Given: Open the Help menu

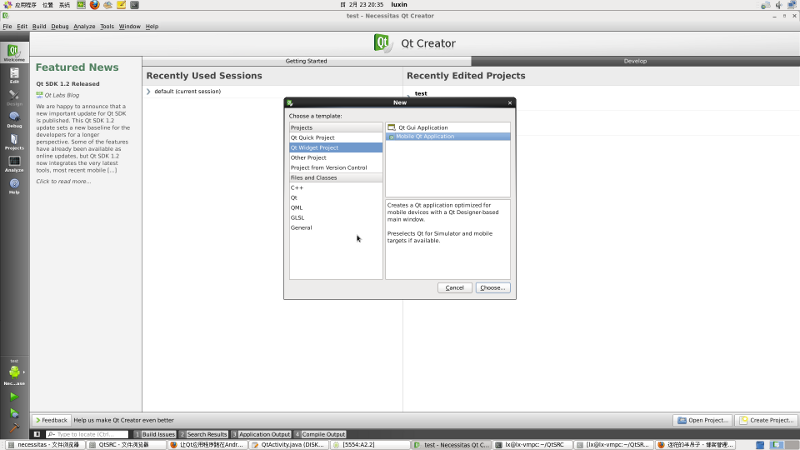Looking at the screenshot, I should pos(152,26).
